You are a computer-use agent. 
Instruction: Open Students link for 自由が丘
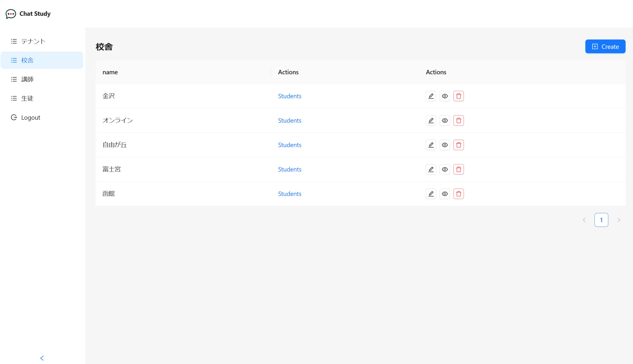289,145
